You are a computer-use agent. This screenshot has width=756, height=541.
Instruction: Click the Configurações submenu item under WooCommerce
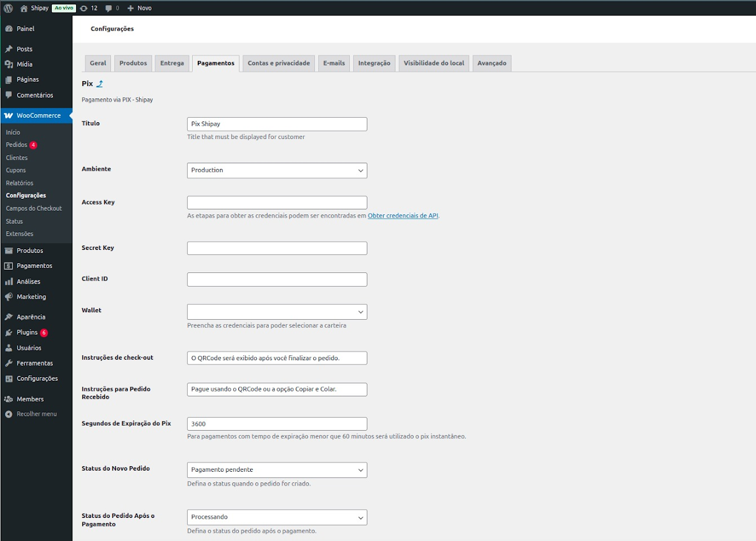click(x=26, y=196)
